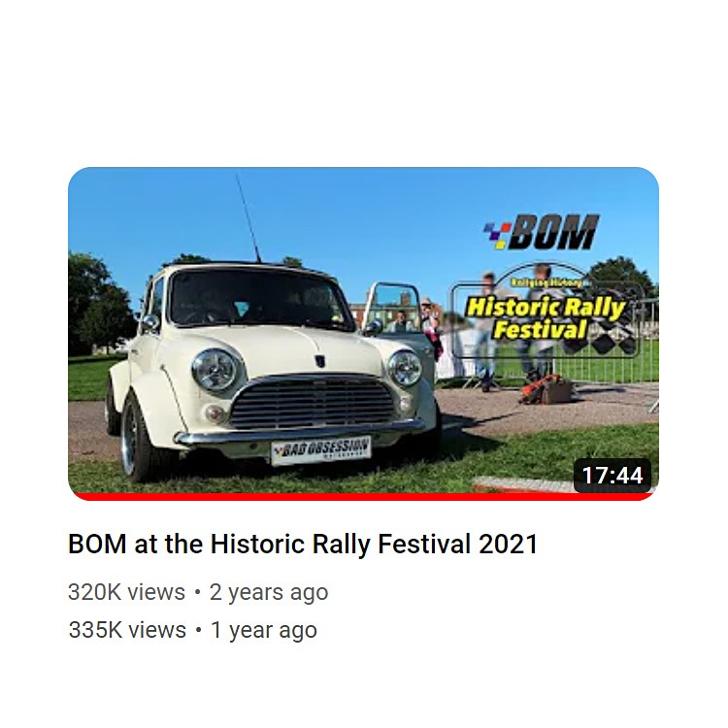Viewport: 728px width, 728px height.
Task: Click the '2 years ago' label
Action: [269, 593]
